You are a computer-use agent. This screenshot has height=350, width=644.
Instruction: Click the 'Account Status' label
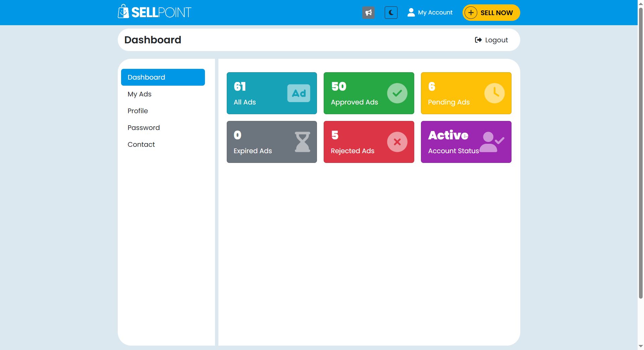coord(453,151)
